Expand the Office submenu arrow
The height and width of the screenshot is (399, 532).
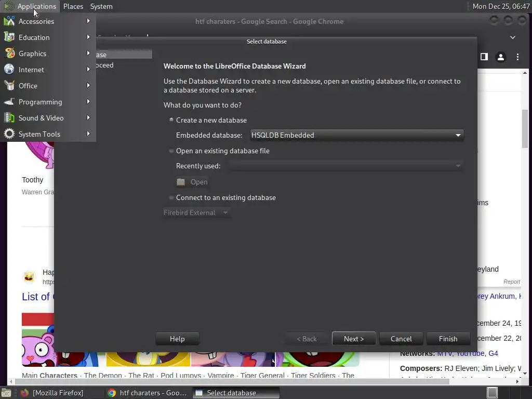point(88,86)
